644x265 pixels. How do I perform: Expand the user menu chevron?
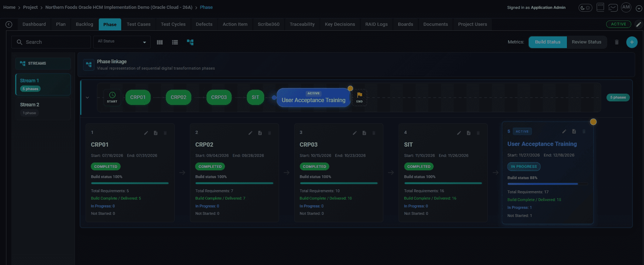(639, 8)
